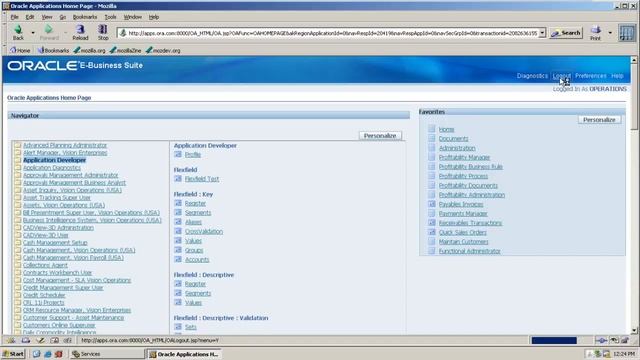Click the Groups function icon
Viewport: 640px width, 360px height.
pyautogui.click(x=178, y=250)
